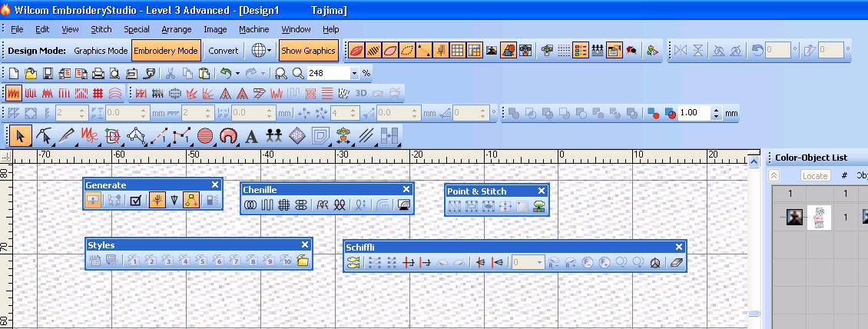
Task: Click the two-people Team Names icon
Action: pyautogui.click(x=274, y=136)
